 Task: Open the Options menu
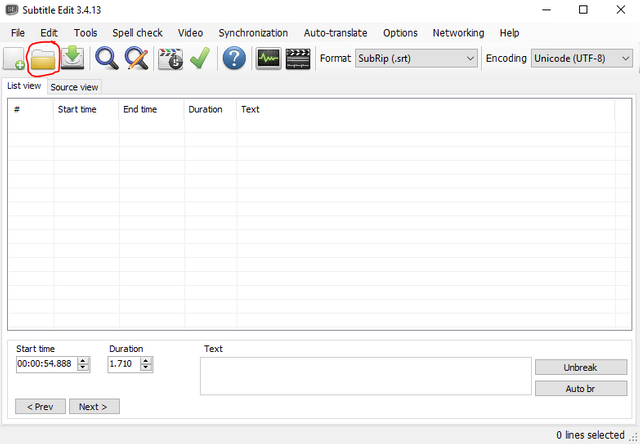point(400,33)
